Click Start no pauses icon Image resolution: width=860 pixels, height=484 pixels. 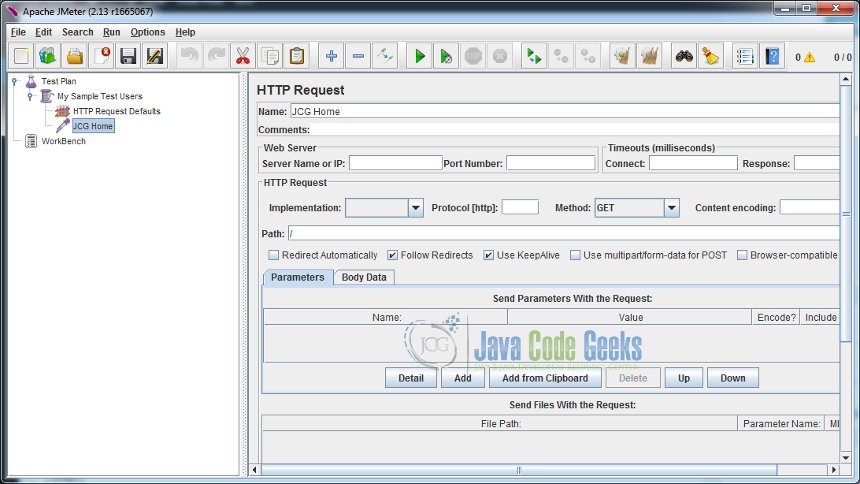[446, 56]
